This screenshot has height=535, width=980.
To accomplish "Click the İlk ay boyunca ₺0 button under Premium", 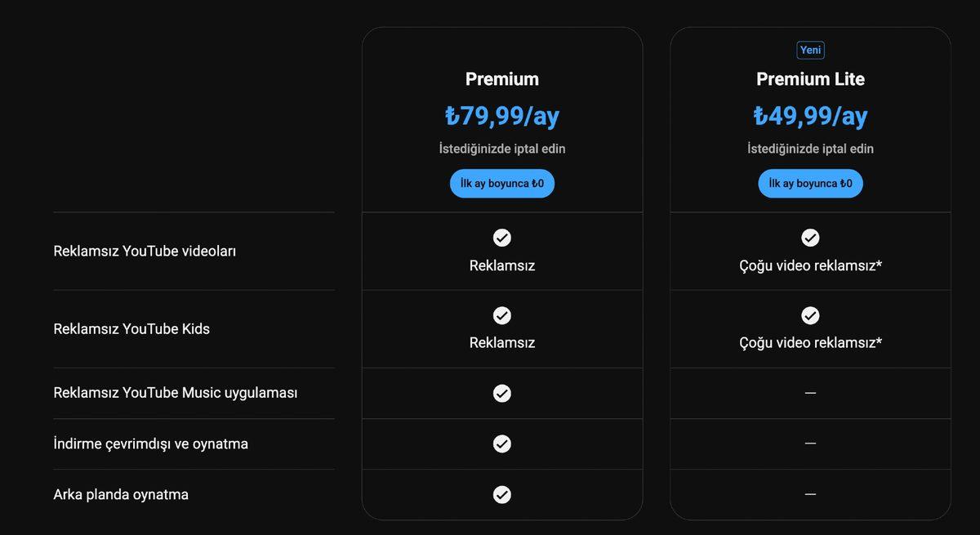I will tap(501, 183).
